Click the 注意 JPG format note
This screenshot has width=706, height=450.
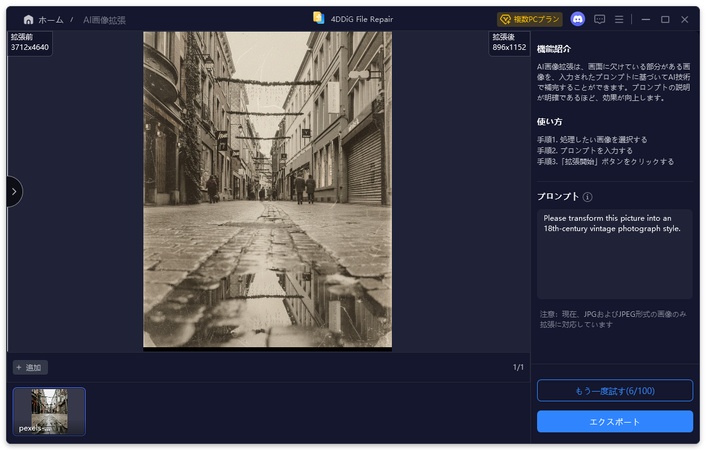pyautogui.click(x=613, y=319)
